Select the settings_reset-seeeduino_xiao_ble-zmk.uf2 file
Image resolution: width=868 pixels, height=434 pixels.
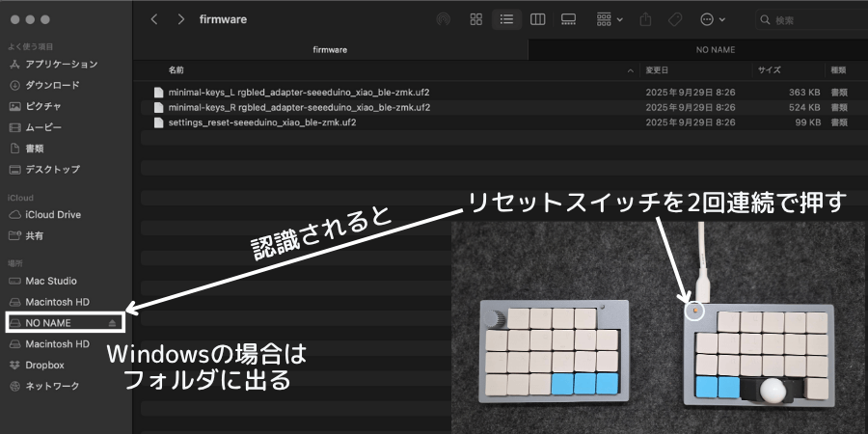(256, 122)
